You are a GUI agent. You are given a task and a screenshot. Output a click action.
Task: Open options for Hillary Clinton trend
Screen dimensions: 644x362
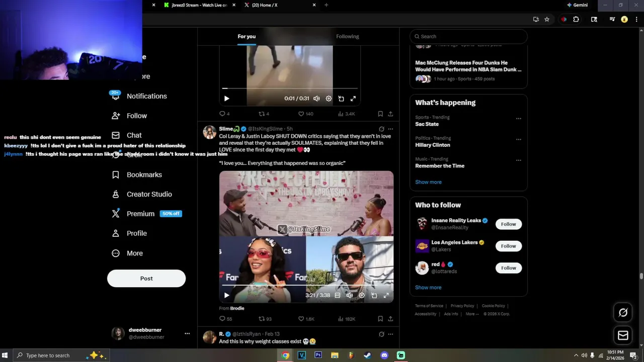point(518,139)
